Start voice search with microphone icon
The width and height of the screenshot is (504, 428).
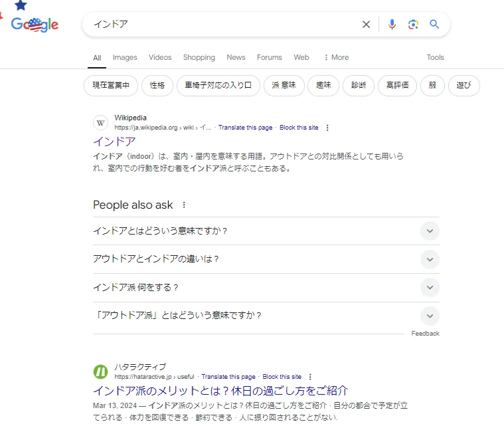392,25
